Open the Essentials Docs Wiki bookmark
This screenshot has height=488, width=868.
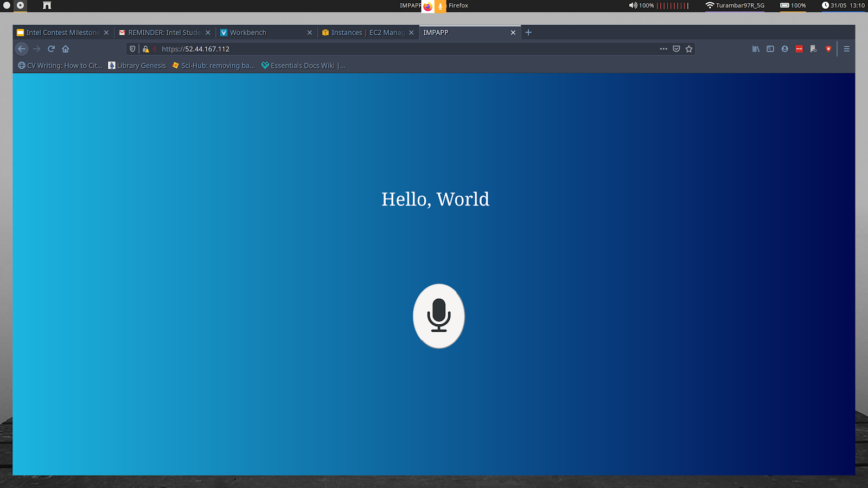[x=303, y=66]
